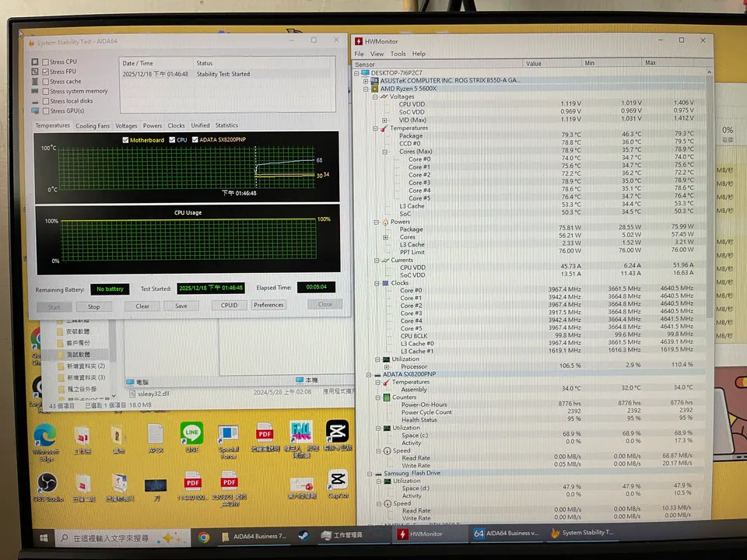Toggle CPU temperature graph checkbox
The width and height of the screenshot is (747, 560).
coord(172,140)
